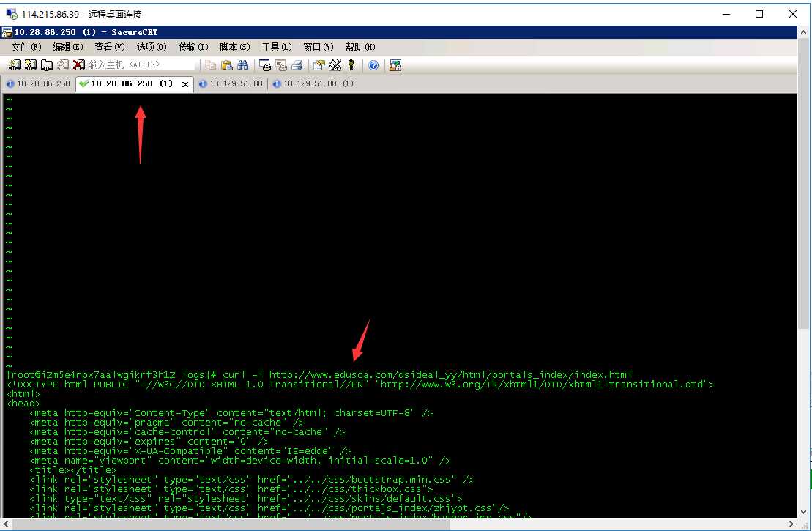Image resolution: width=812 pixels, height=531 pixels.
Task: Click the meta viewport line
Action: (x=239, y=461)
